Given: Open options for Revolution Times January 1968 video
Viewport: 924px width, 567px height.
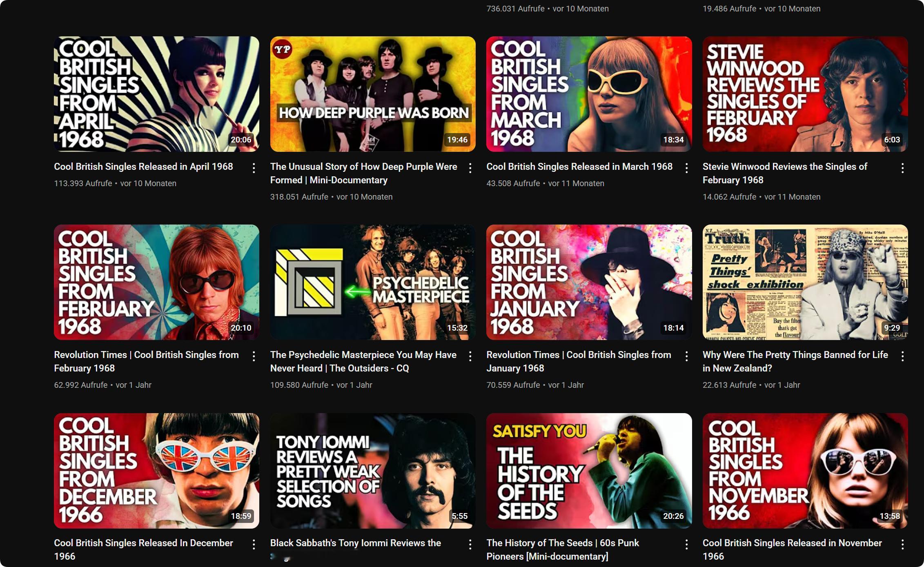Looking at the screenshot, I should pyautogui.click(x=686, y=356).
